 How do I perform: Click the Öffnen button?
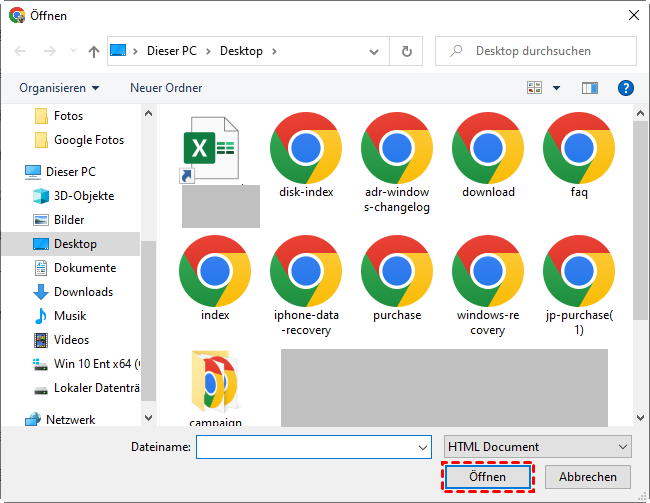(x=488, y=477)
